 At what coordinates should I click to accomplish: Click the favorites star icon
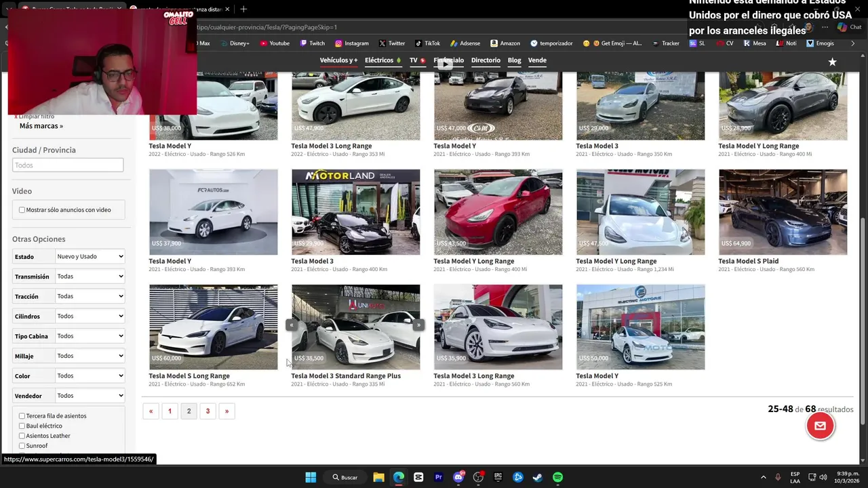(x=832, y=62)
